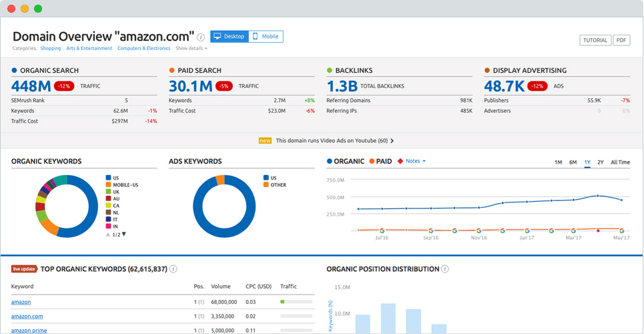Viewport: 644px width, 334px height.
Task: Export report with PDF button
Action: [621, 40]
